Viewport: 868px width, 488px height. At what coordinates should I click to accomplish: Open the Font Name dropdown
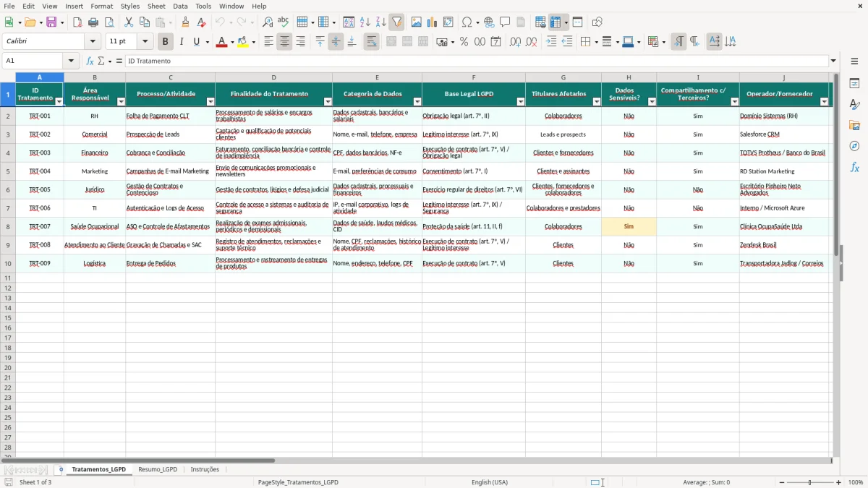point(93,42)
